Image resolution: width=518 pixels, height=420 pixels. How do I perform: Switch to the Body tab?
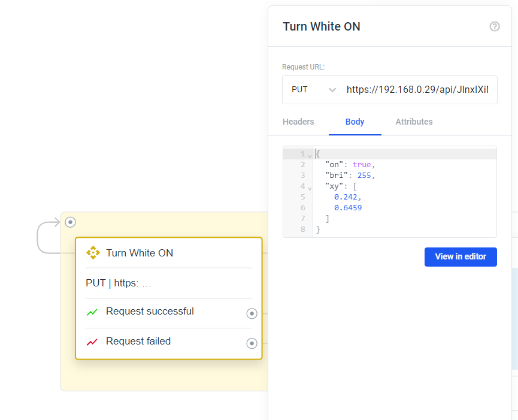[x=355, y=122]
